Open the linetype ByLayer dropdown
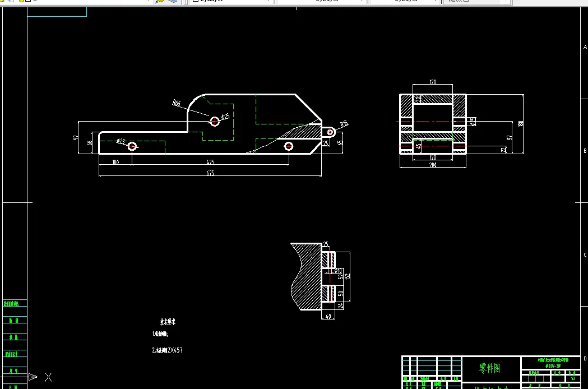 click(x=322, y=1)
